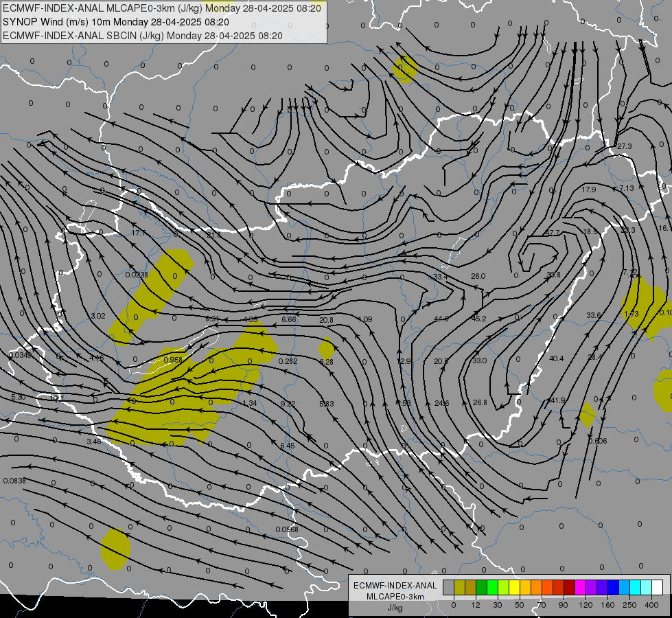Screen dimensions: 672x618
Task: Click the map value 41.9
Action: (x=557, y=400)
